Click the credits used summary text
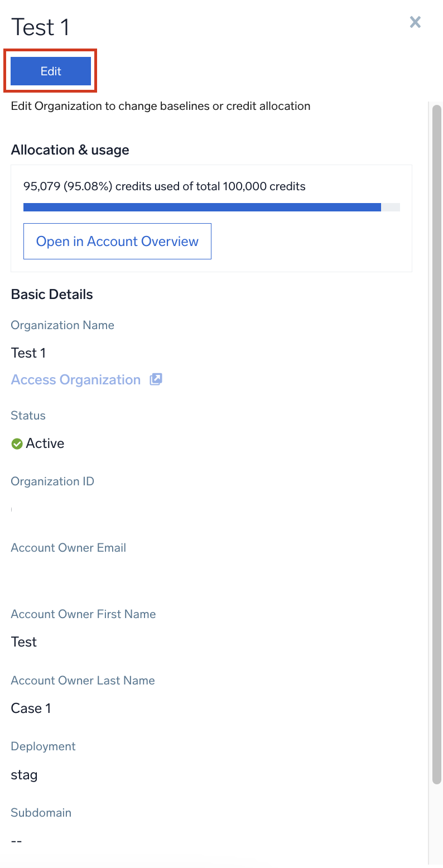This screenshot has height=868, width=443. (164, 186)
